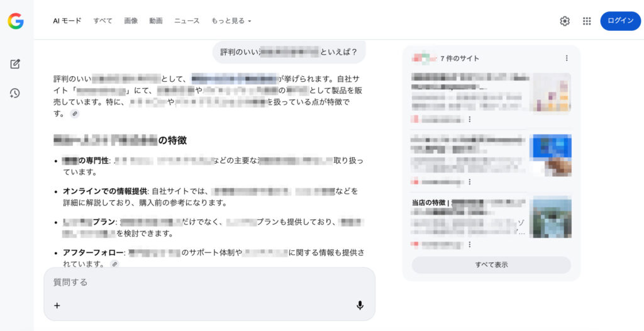Screen dimensions: 644x331
Task: Click link icon after the first paragraph
Action: coord(74,114)
